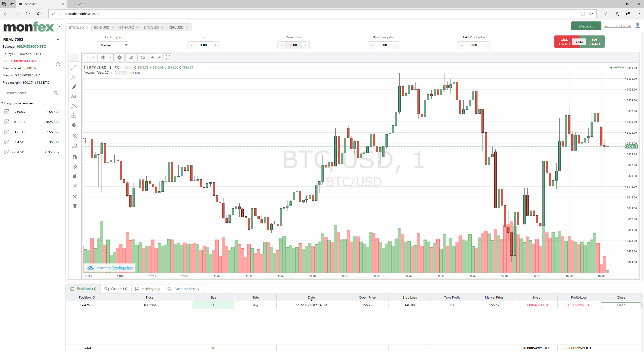The height and width of the screenshot is (352, 644).
Task: Open the Volume indicator dropdown arrow
Action: click(111, 73)
